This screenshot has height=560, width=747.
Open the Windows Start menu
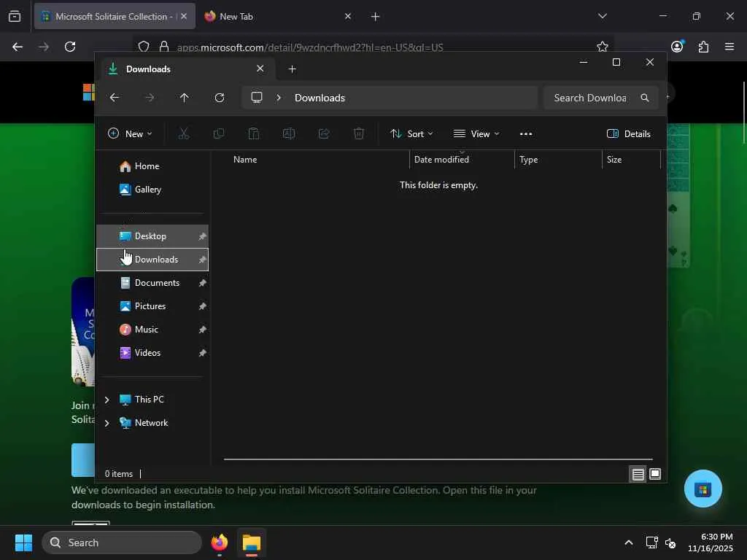(23, 542)
